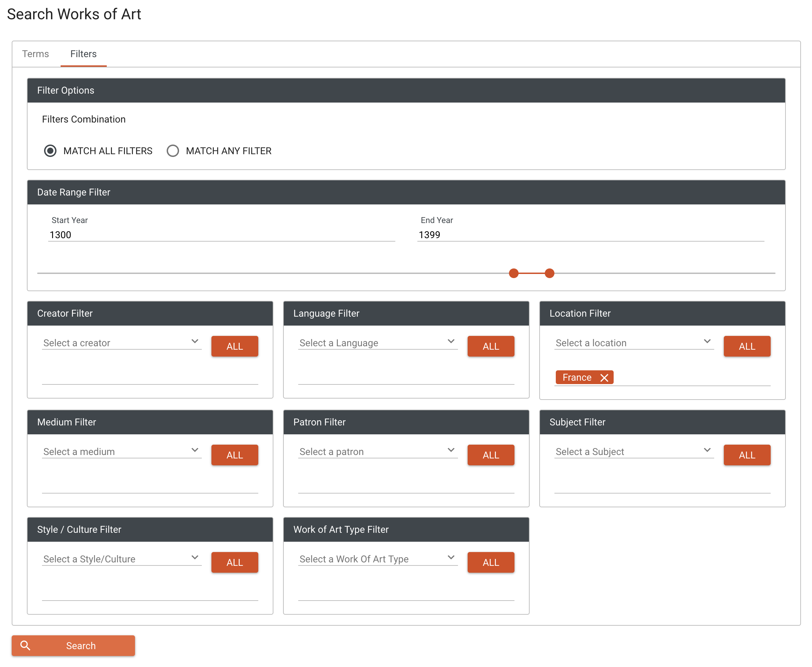Click ALL button in Language Filter
812x667 pixels.
pyautogui.click(x=491, y=346)
